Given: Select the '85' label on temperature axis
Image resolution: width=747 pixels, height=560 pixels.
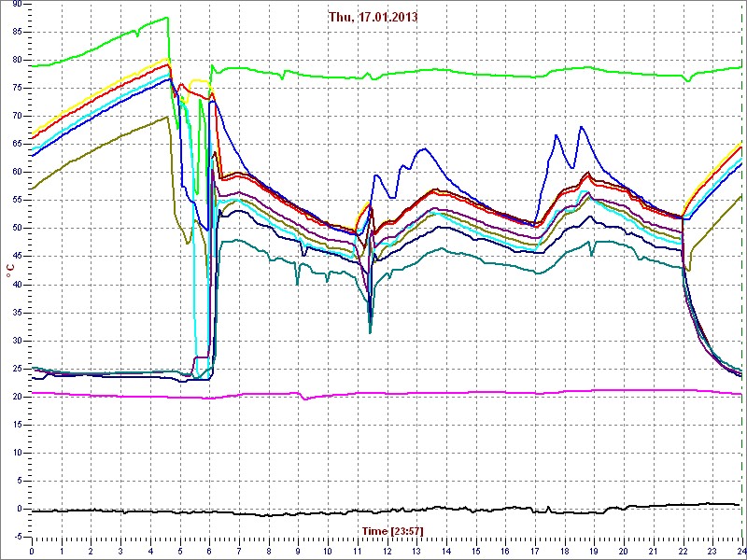Looking at the screenshot, I should (16, 32).
